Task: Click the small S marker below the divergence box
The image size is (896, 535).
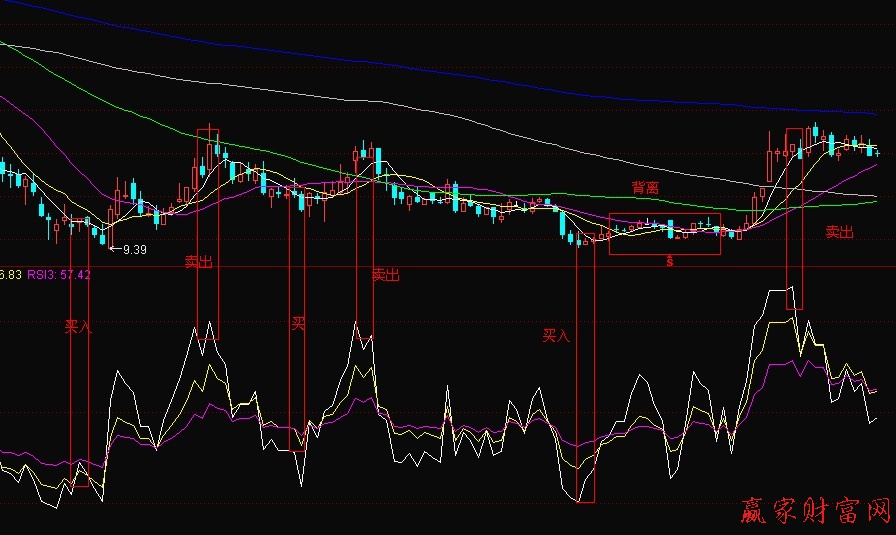Action: click(x=668, y=261)
